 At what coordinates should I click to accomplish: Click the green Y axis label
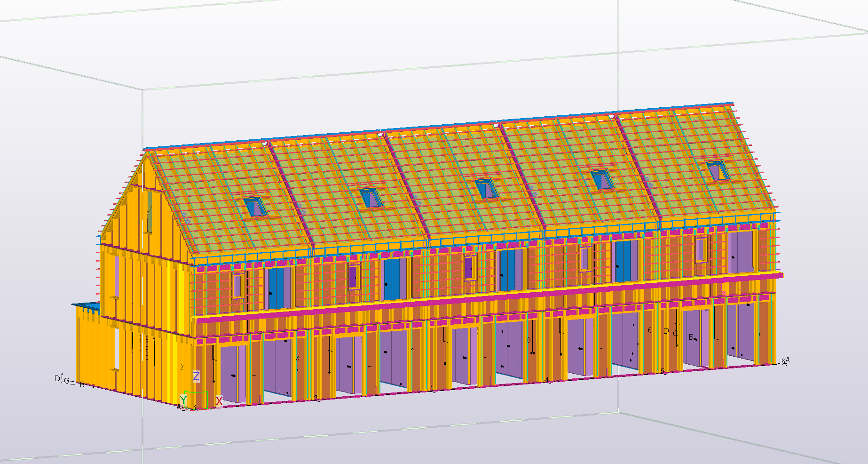pos(183,400)
